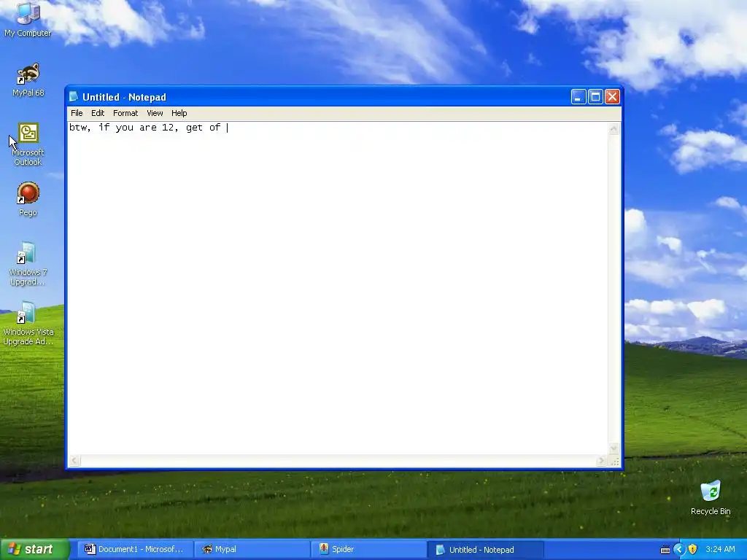Switch to Mypal taskbar button

point(252,549)
